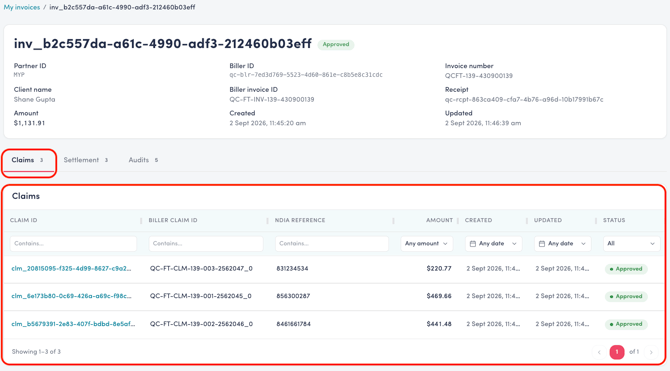Focus the Claim ID Contains filter field
Viewport: 670px width, 371px height.
pos(73,244)
